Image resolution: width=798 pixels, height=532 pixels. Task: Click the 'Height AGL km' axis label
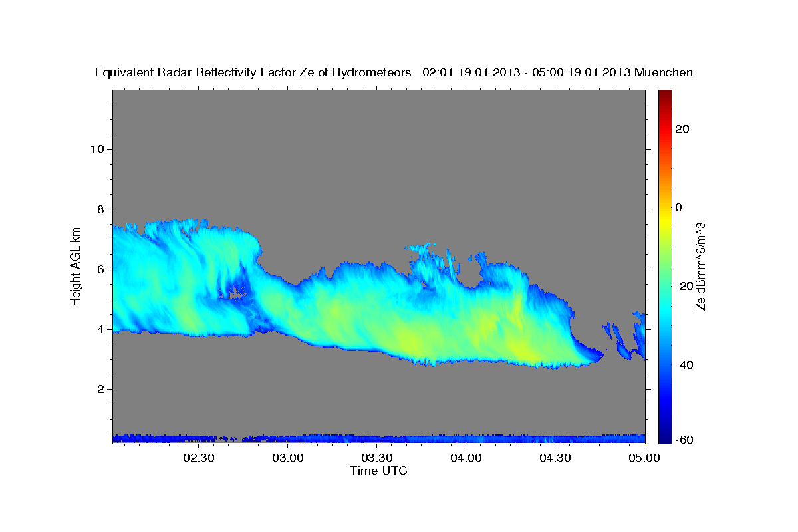tap(76, 265)
